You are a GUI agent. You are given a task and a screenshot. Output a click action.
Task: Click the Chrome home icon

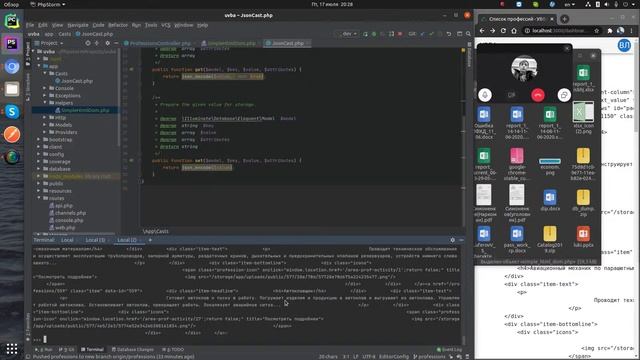coord(514,31)
